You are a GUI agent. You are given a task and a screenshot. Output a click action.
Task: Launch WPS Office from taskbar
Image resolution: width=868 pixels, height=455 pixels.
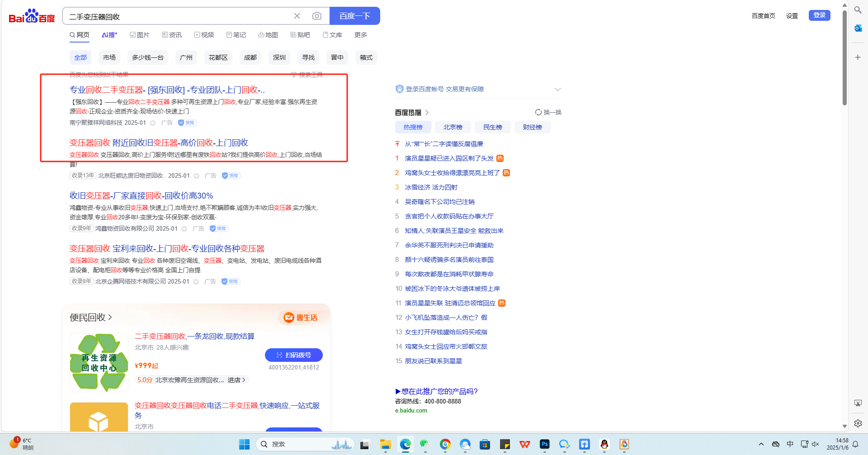pos(524,445)
